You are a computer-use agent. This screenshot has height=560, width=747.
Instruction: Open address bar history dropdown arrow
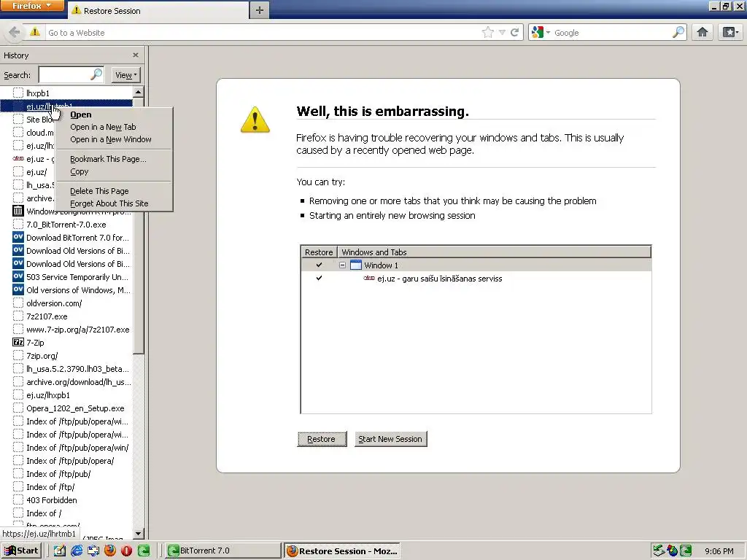[502, 32]
